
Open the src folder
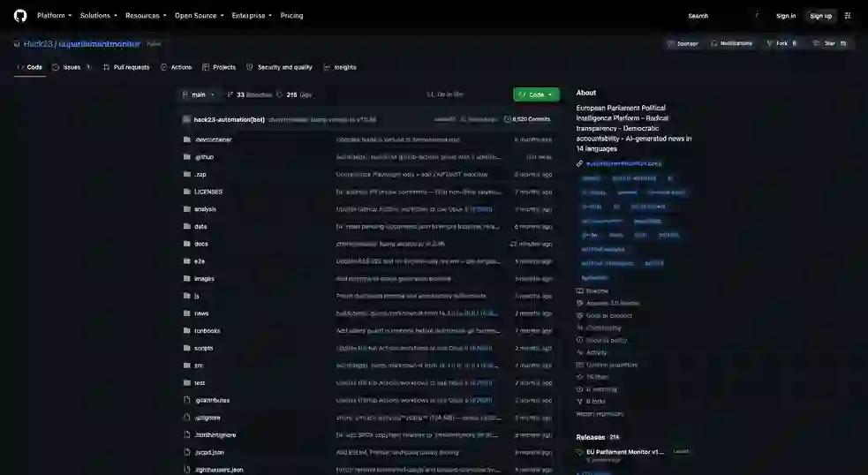pyautogui.click(x=199, y=366)
